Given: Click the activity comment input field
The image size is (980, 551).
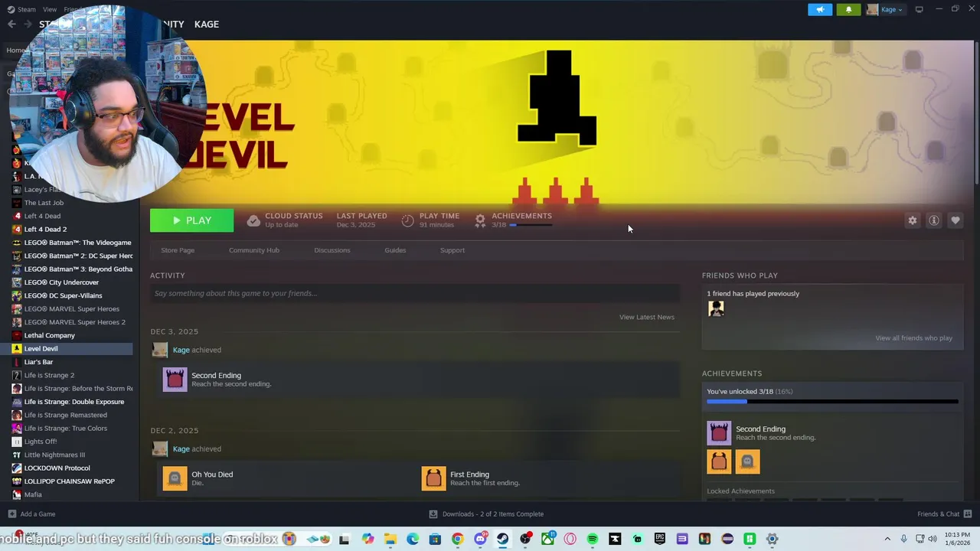Looking at the screenshot, I should click(x=415, y=293).
